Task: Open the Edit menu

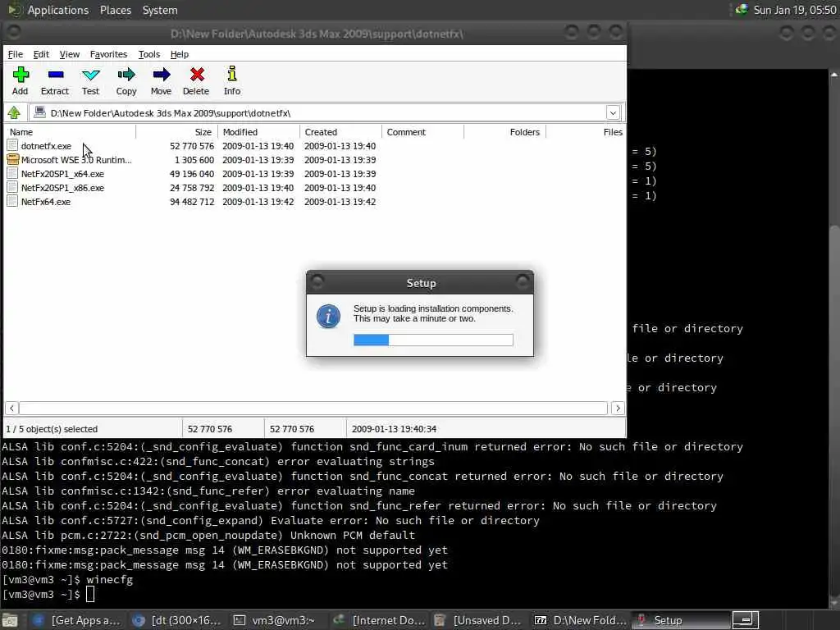Action: [x=41, y=54]
